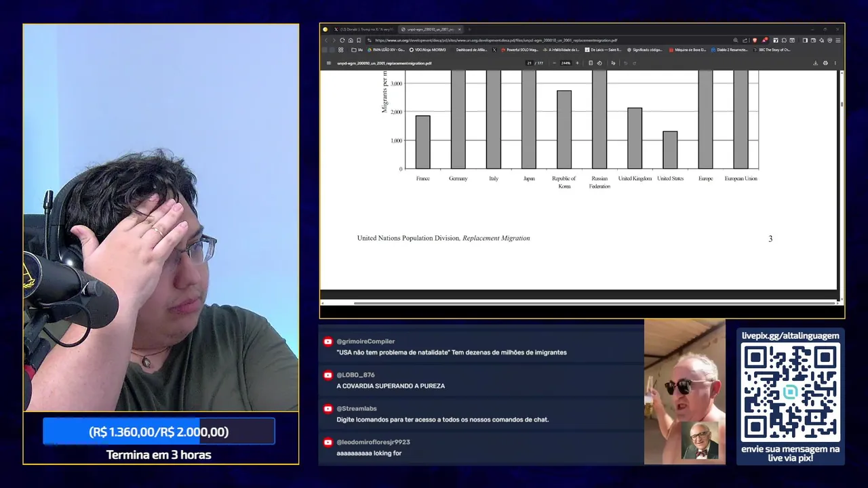
Task: Open BBC The Story of bookmark
Action: point(772,49)
